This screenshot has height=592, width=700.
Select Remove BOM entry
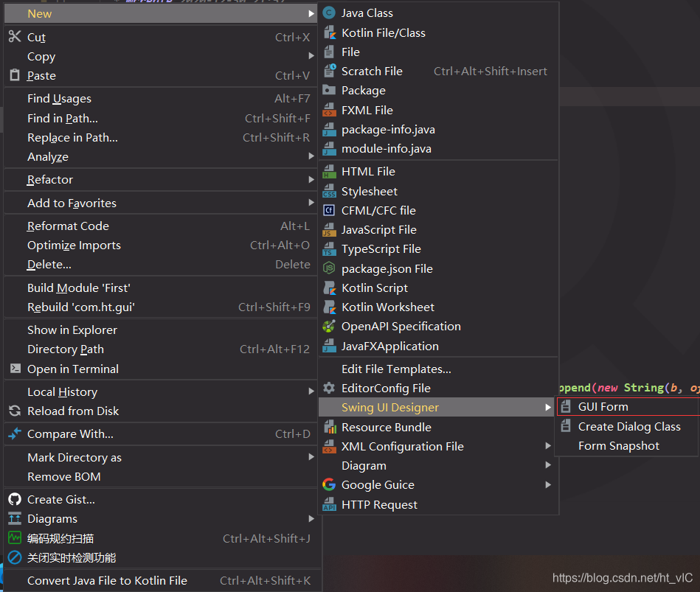pos(161,476)
